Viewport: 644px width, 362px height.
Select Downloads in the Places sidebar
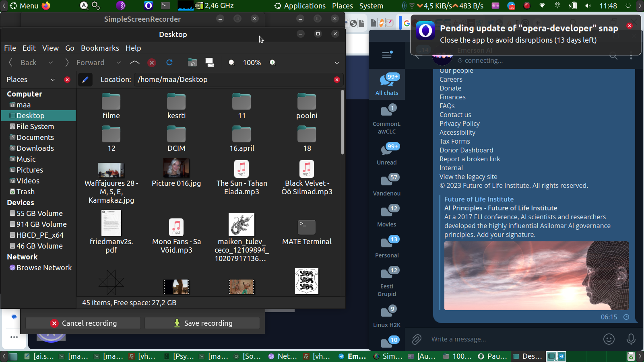[x=35, y=148]
